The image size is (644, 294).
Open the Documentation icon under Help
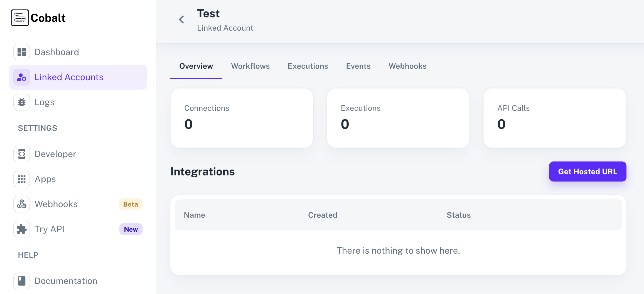tap(21, 281)
